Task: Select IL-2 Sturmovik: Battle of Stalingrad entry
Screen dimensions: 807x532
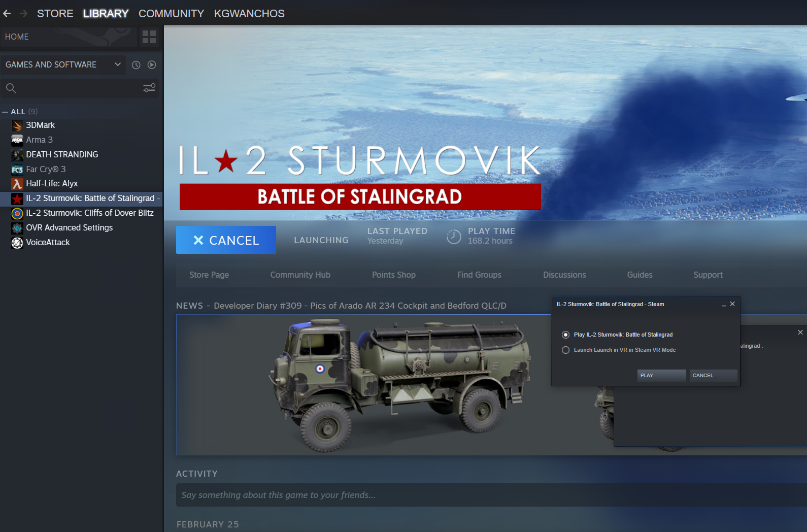Action: (x=81, y=198)
